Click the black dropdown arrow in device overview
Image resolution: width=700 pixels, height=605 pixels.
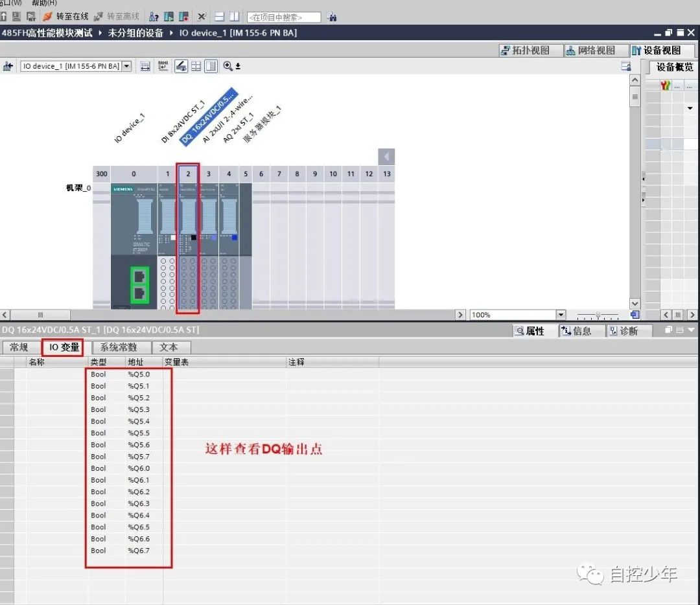(x=690, y=108)
